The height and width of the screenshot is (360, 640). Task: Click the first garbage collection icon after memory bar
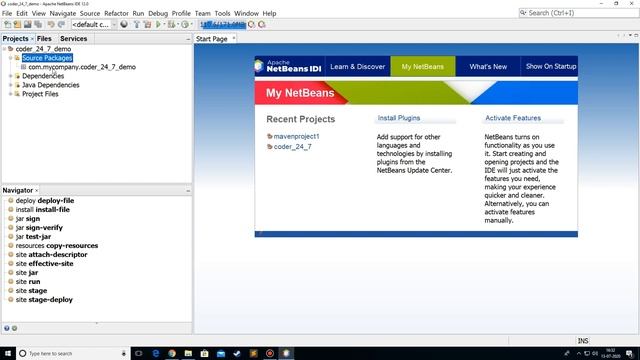[251, 24]
